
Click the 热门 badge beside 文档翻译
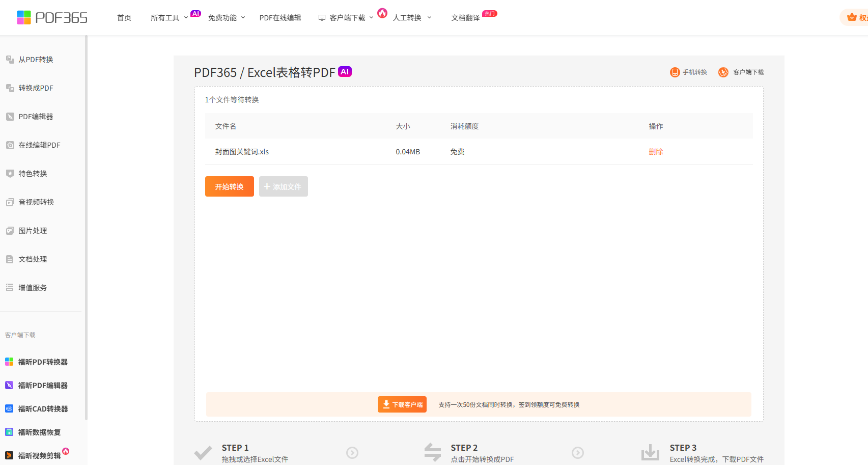pyautogui.click(x=490, y=14)
